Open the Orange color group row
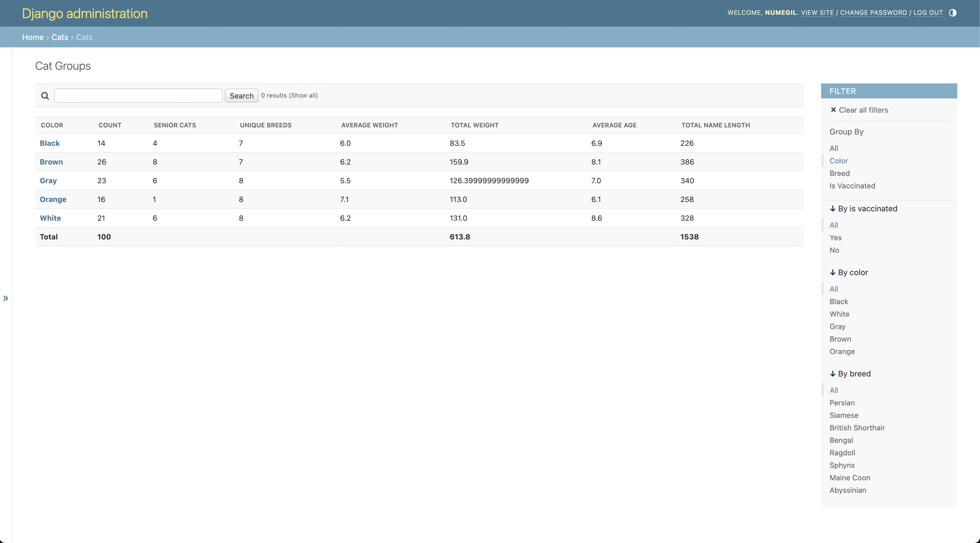980x543 pixels. tap(53, 199)
